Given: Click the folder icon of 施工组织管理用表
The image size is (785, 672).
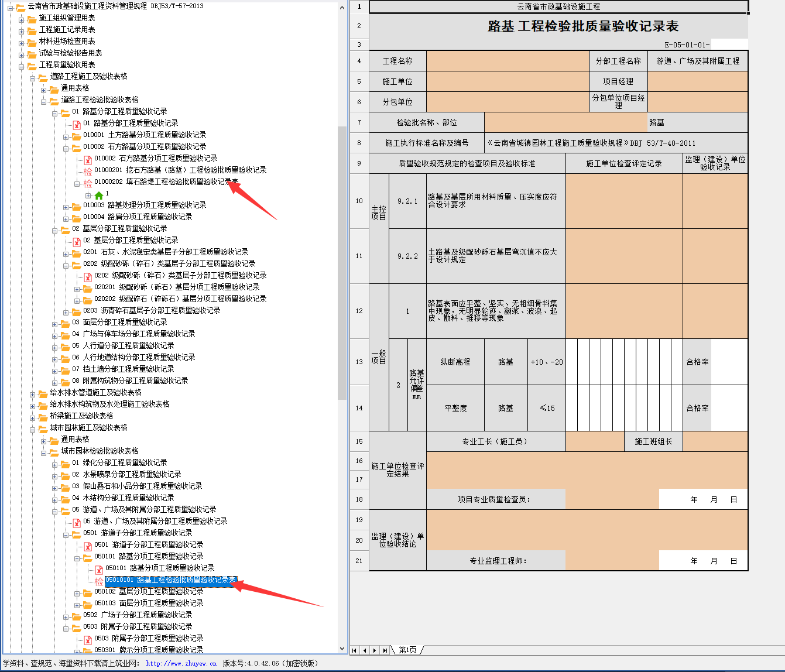Looking at the screenshot, I should pyautogui.click(x=31, y=19).
